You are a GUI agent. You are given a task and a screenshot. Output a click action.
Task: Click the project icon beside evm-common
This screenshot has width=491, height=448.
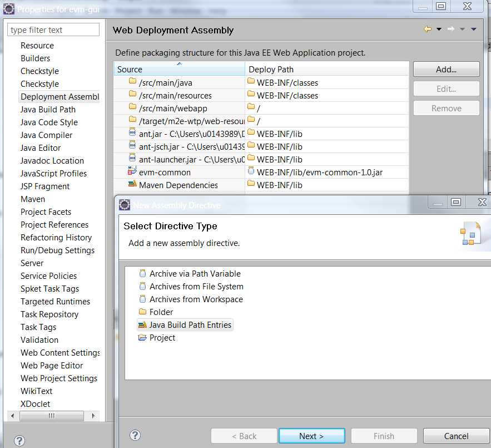[132, 170]
